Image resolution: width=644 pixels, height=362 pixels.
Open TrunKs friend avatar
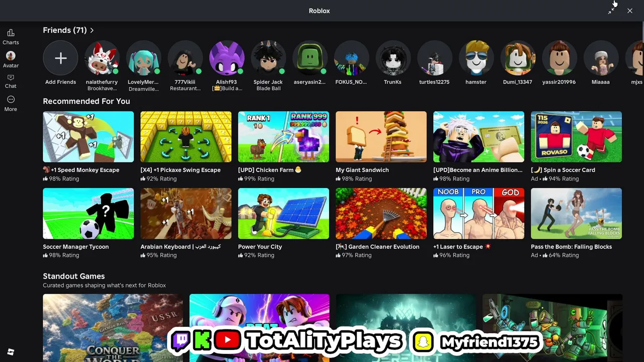coord(392,58)
